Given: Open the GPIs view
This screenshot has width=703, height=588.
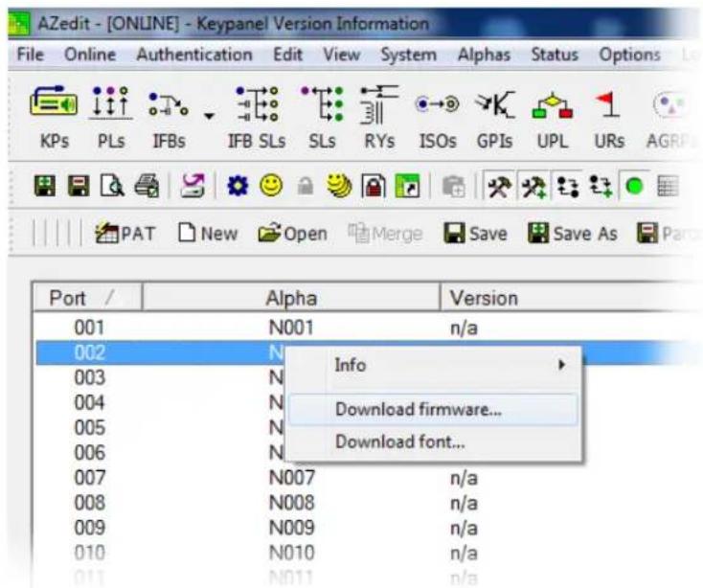Looking at the screenshot, I should [494, 118].
